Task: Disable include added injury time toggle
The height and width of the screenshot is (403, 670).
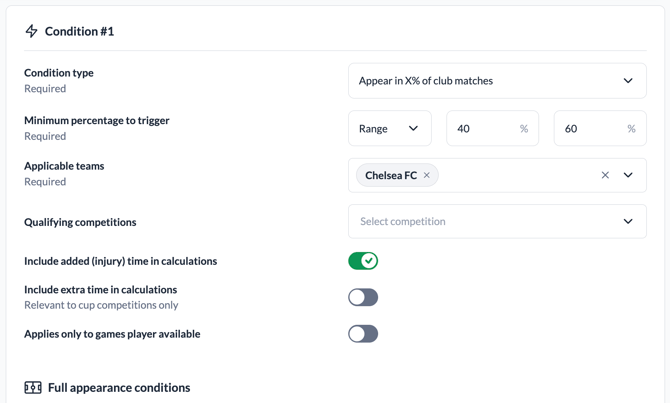Action: pos(363,261)
